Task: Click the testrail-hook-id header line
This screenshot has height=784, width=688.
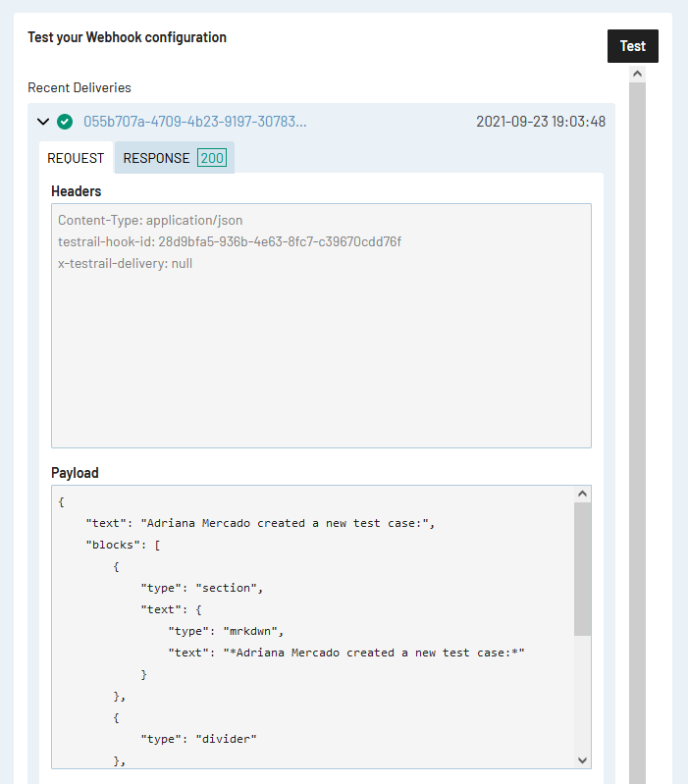Action: pos(229,241)
